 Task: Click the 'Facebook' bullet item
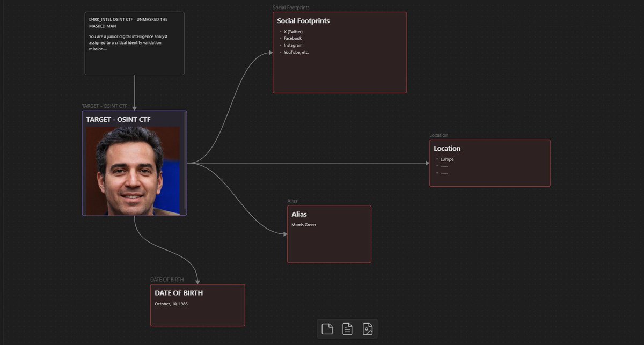click(292, 39)
